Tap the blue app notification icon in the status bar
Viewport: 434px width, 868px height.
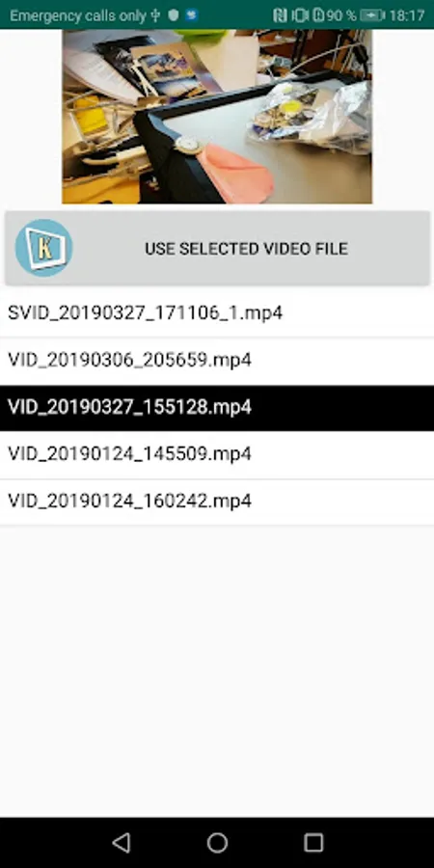(x=192, y=14)
